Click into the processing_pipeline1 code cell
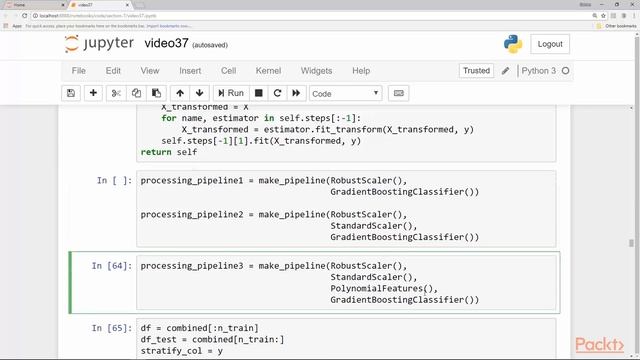The height and width of the screenshot is (360, 640). click(x=346, y=209)
